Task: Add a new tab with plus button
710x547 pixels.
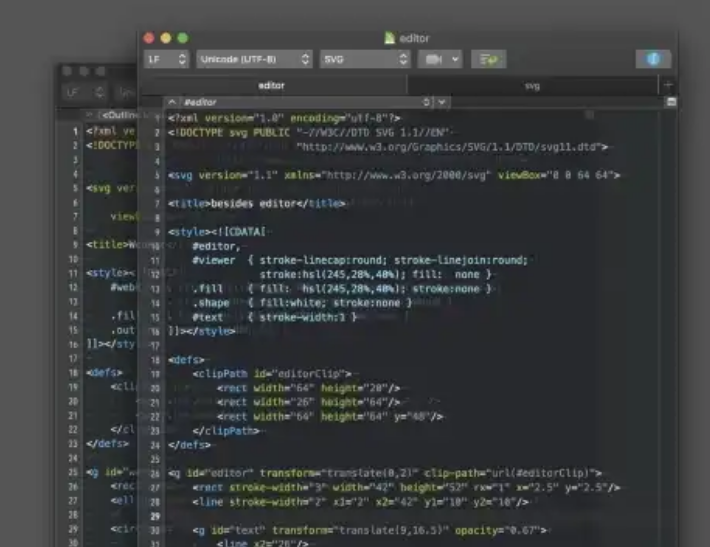Action: click(x=668, y=85)
